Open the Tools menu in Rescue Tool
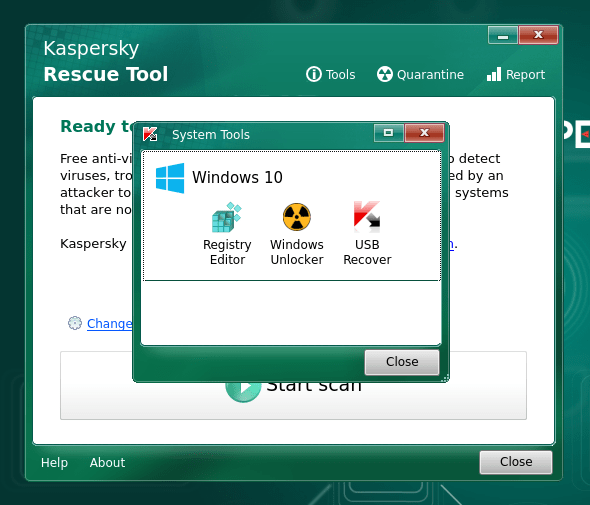 tap(330, 75)
